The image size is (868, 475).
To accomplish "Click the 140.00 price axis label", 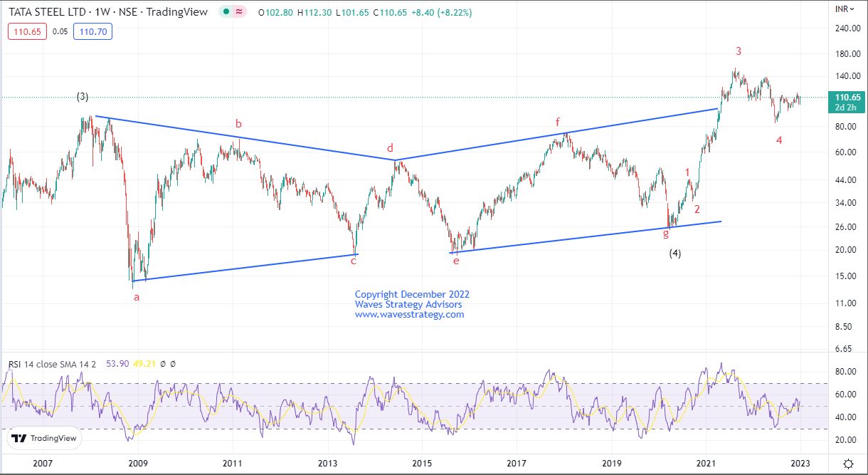I will (847, 76).
